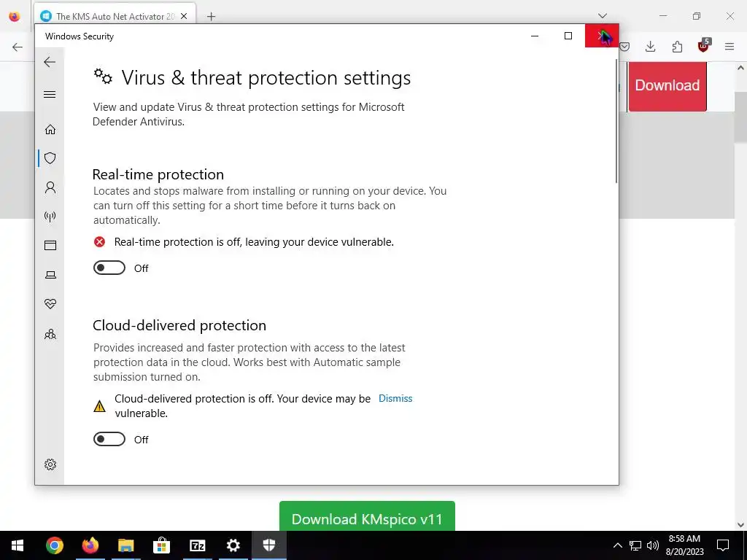Image resolution: width=747 pixels, height=560 pixels.
Task: Dismiss the cloud-delivered protection warning
Action: pos(395,399)
